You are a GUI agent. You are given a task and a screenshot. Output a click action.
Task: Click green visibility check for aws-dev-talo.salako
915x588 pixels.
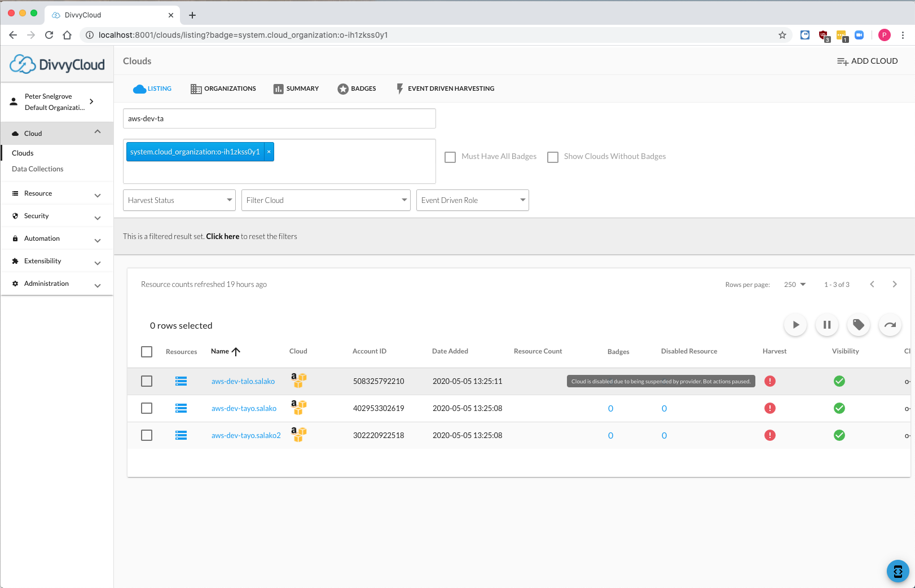[839, 381]
